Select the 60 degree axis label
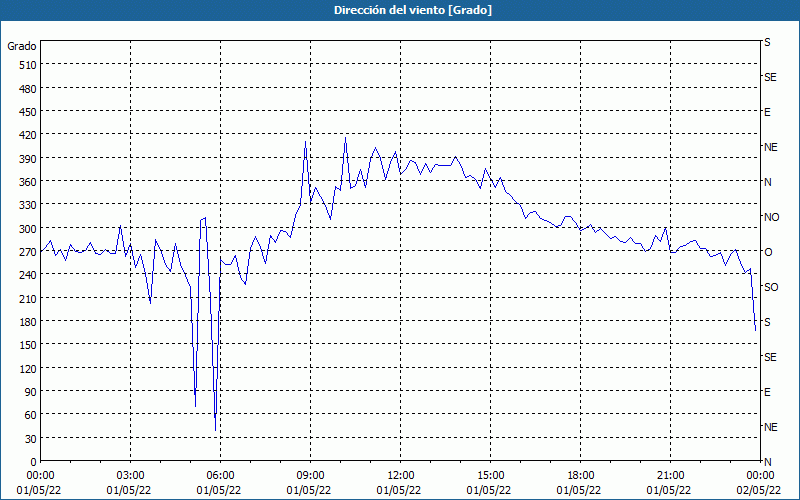 tap(31, 415)
